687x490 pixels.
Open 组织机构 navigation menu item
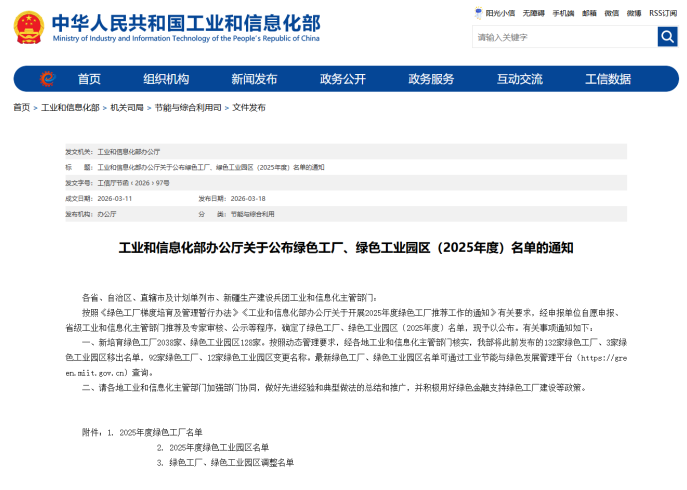(x=165, y=79)
